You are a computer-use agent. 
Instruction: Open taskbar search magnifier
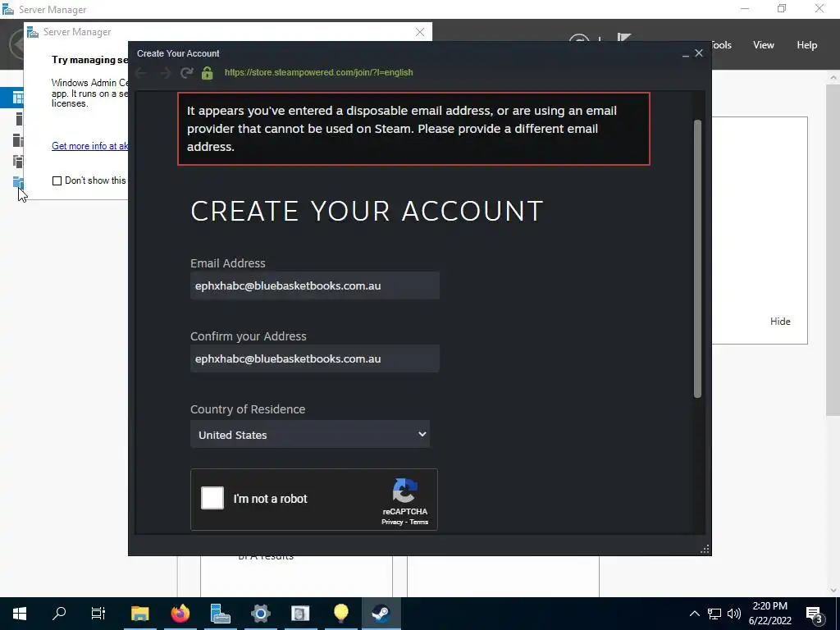(59, 613)
